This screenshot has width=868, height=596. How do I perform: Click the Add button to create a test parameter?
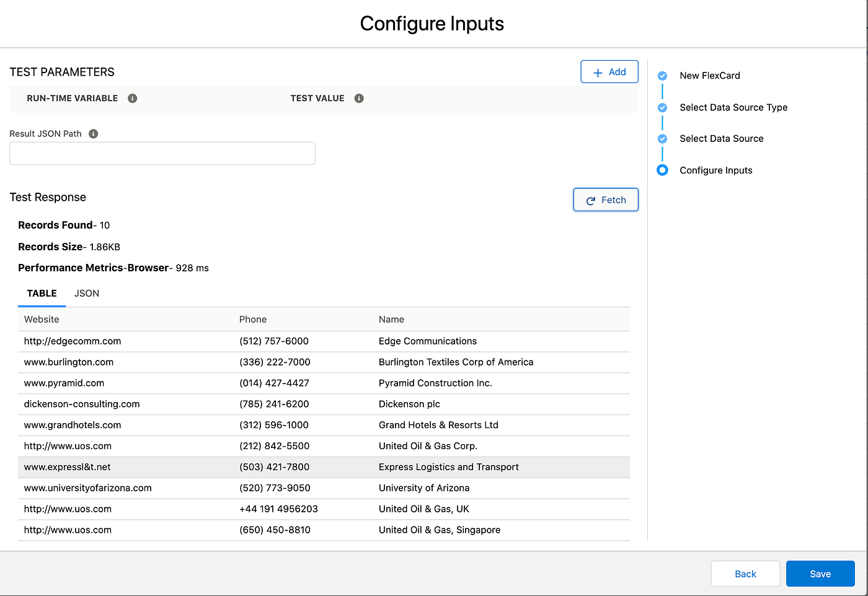pyautogui.click(x=609, y=71)
